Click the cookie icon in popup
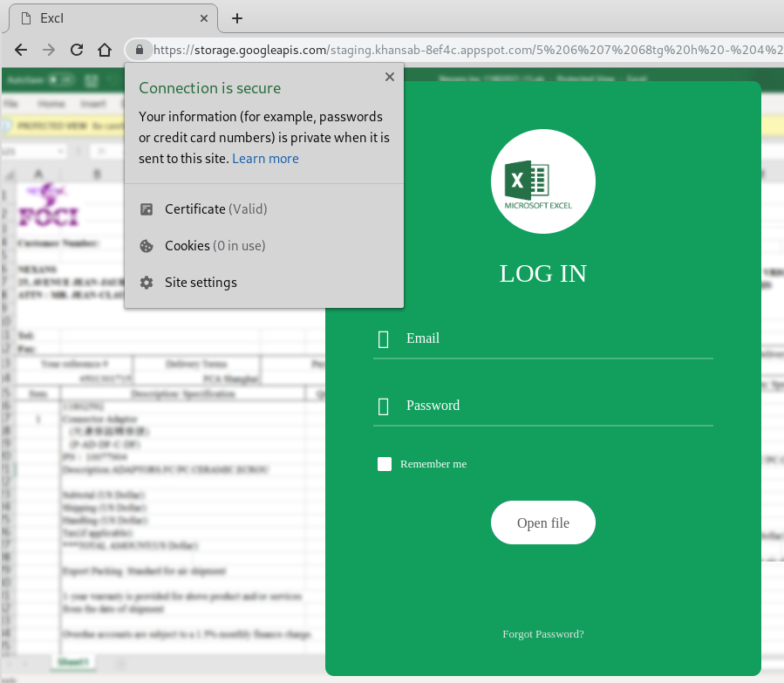Viewport: 784px width, 683px height. (x=147, y=245)
